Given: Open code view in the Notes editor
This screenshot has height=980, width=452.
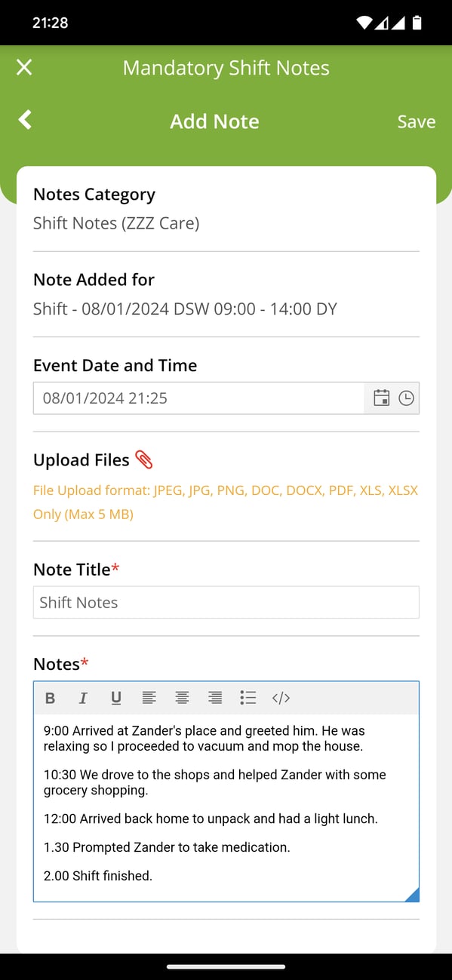Looking at the screenshot, I should click(x=281, y=698).
